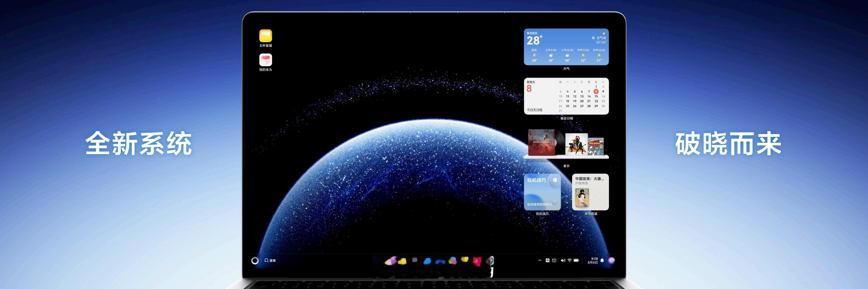Open the 玩机技巧 card title

coord(536,180)
